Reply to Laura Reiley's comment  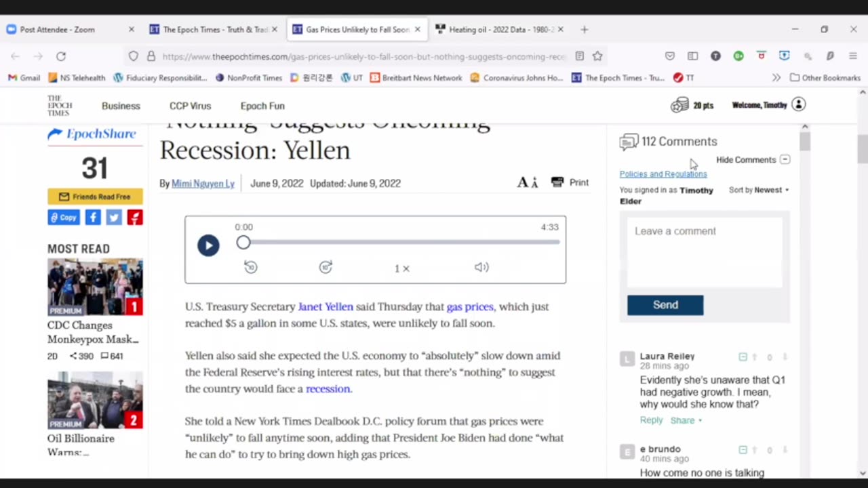coord(651,420)
